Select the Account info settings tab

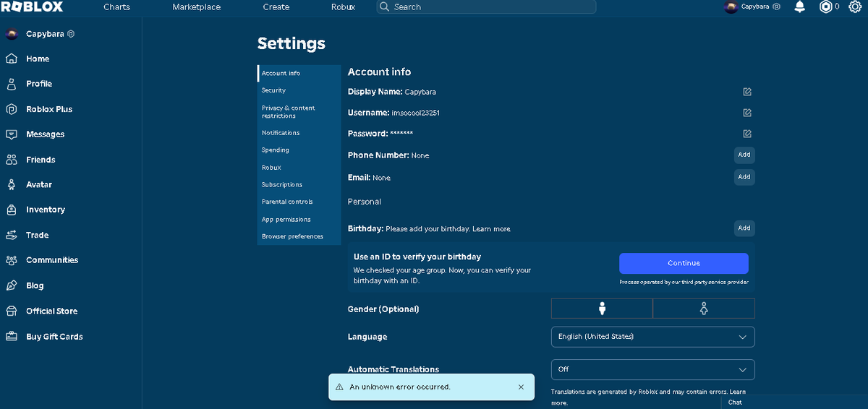tap(299, 73)
